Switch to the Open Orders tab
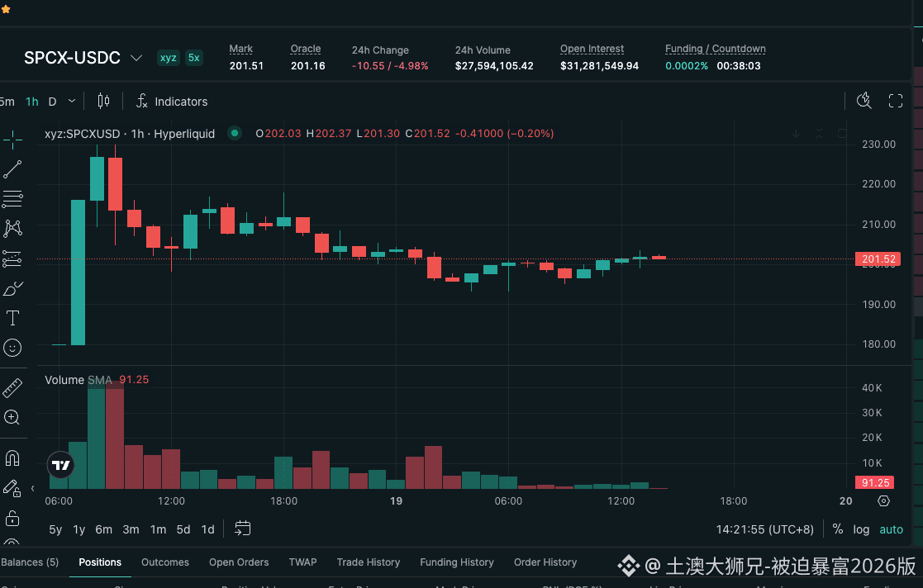923x588 pixels. 239,562
